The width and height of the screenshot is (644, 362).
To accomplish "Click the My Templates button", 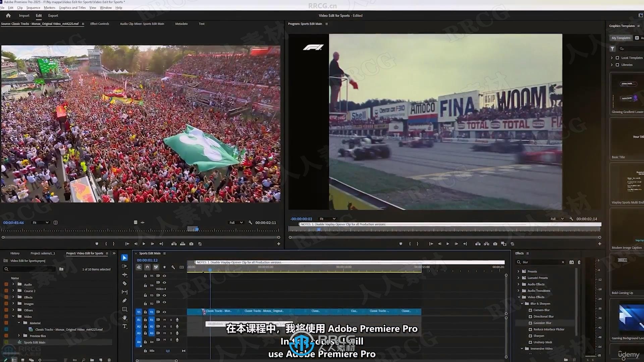I will 621,38.
